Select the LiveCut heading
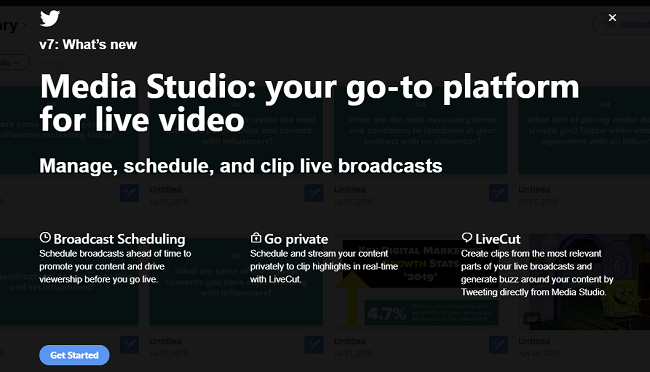Screen dimensions: 650x372 coord(497,239)
